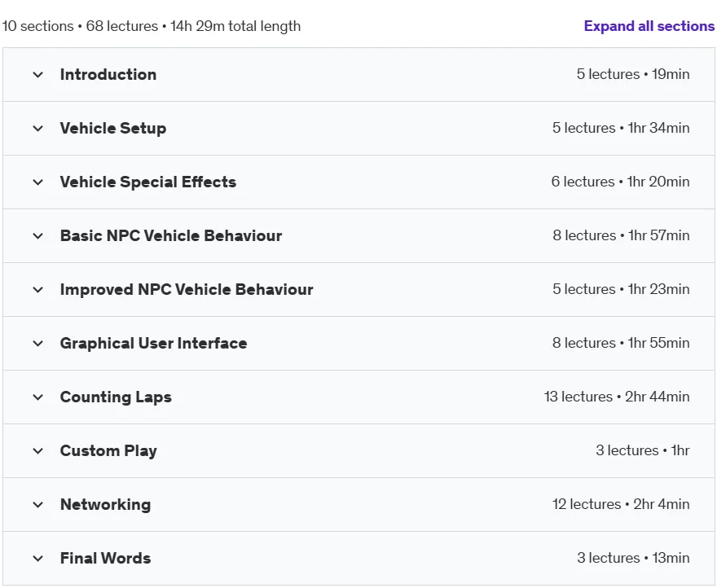Expand Basic NPC Vehicle Behaviour chevron
717x588 pixels.
click(x=38, y=236)
